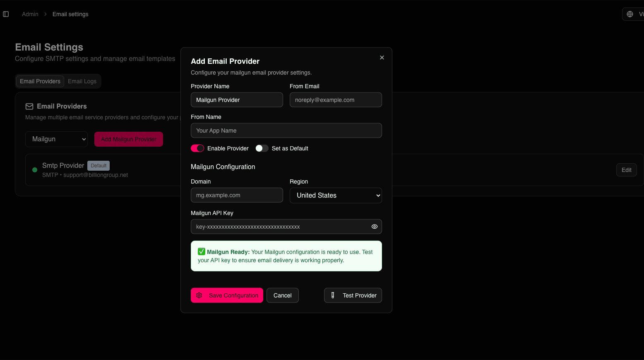Click the green status dot of Smtp Provider
The image size is (644, 360).
35,170
